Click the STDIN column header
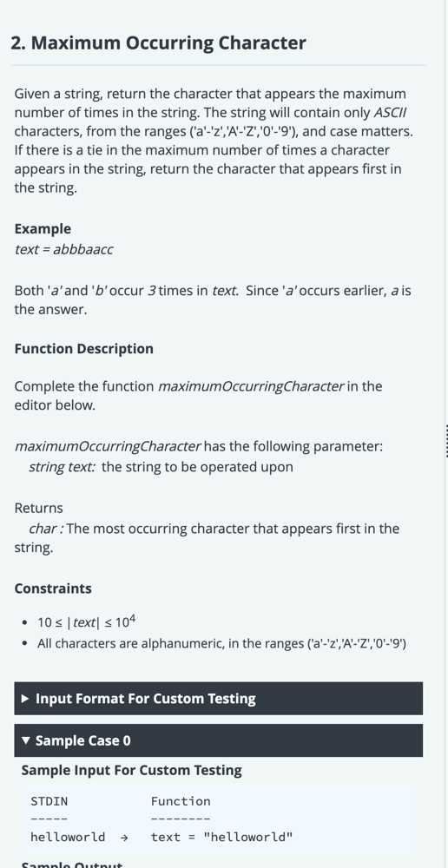Screen dimensions: 448x868 (49, 801)
